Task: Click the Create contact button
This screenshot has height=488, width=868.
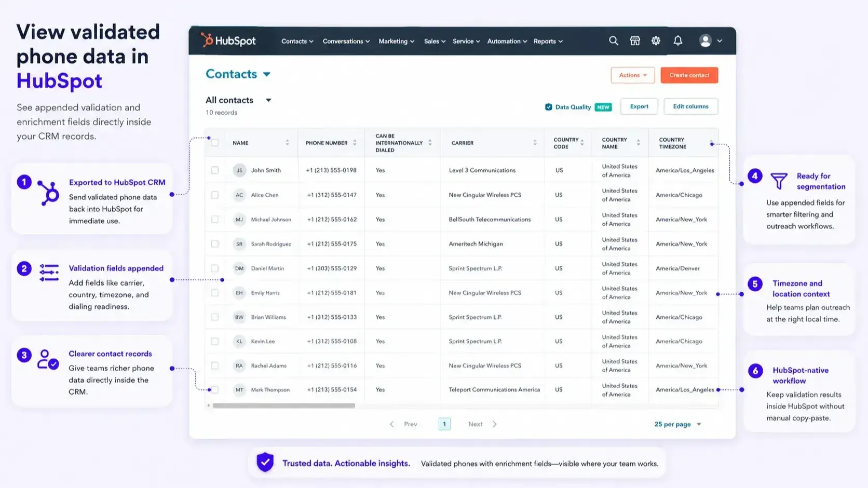Action: click(x=689, y=75)
